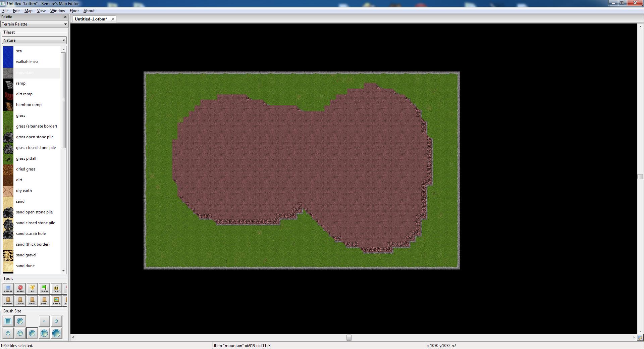Click the "1960 tiles selected." status text
This screenshot has height=349, width=644.
[x=17, y=346]
